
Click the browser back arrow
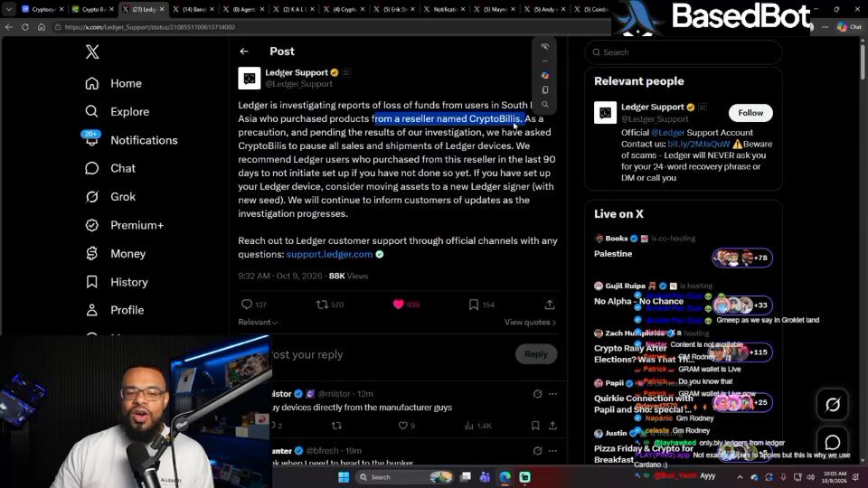(x=9, y=26)
